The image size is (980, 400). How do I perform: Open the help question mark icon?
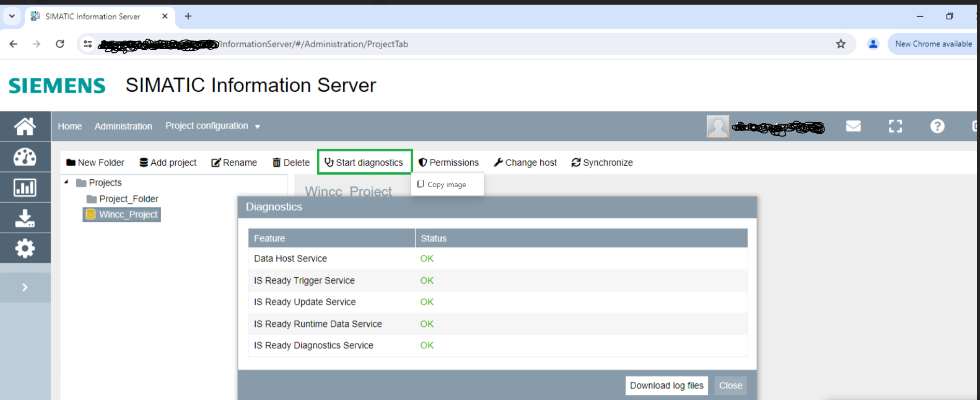click(937, 126)
